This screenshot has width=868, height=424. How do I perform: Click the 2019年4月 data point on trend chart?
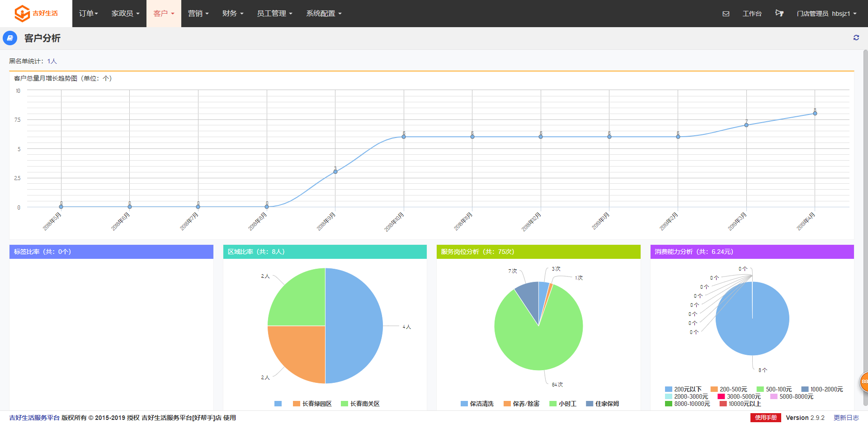pos(815,113)
